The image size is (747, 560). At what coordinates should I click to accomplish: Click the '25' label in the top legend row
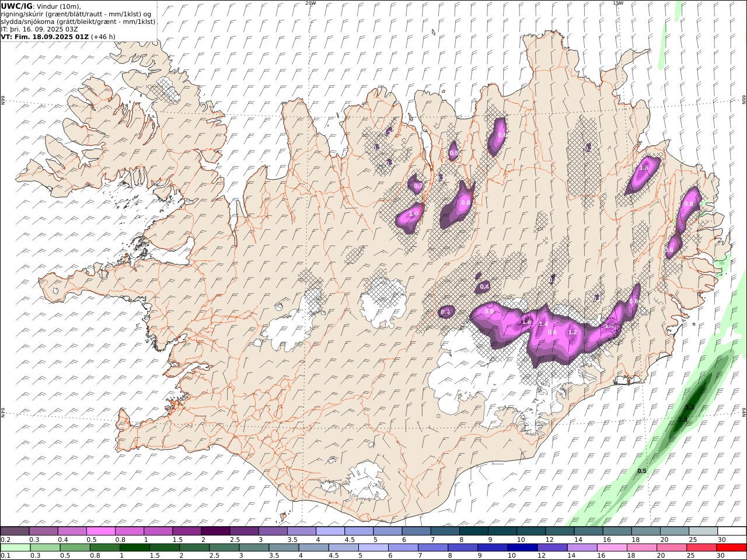click(692, 540)
